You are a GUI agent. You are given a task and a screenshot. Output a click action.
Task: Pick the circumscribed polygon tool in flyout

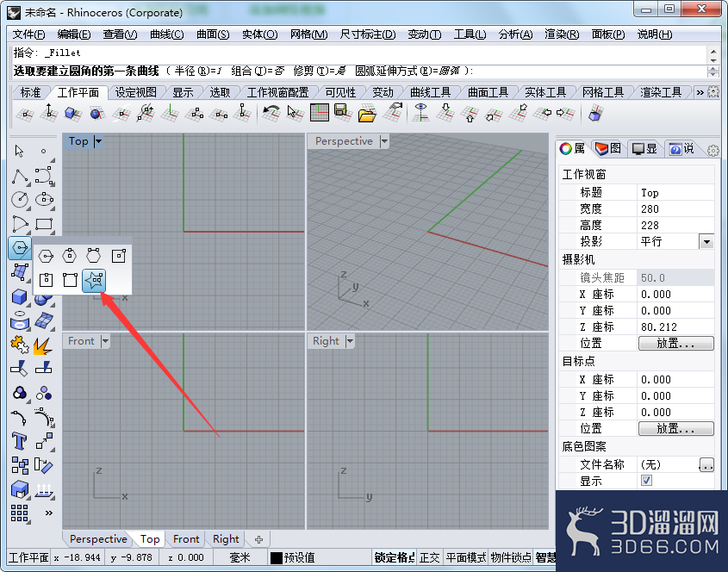(70, 256)
